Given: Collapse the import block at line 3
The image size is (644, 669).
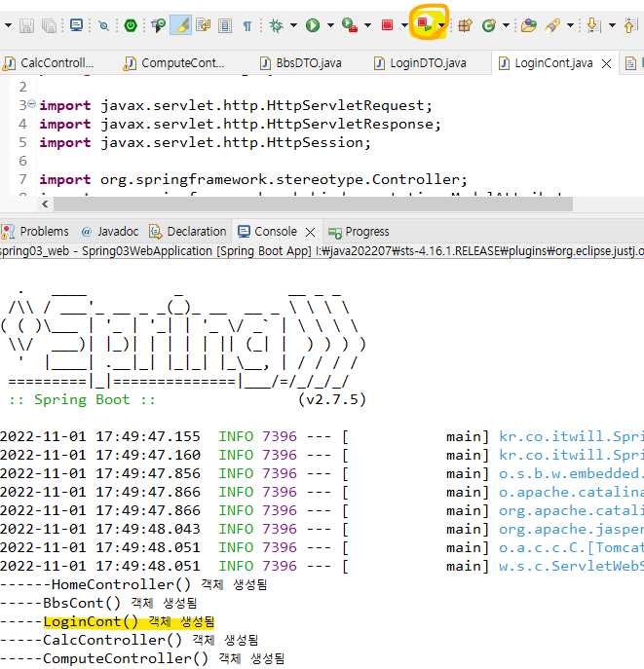Looking at the screenshot, I should tap(31, 103).
